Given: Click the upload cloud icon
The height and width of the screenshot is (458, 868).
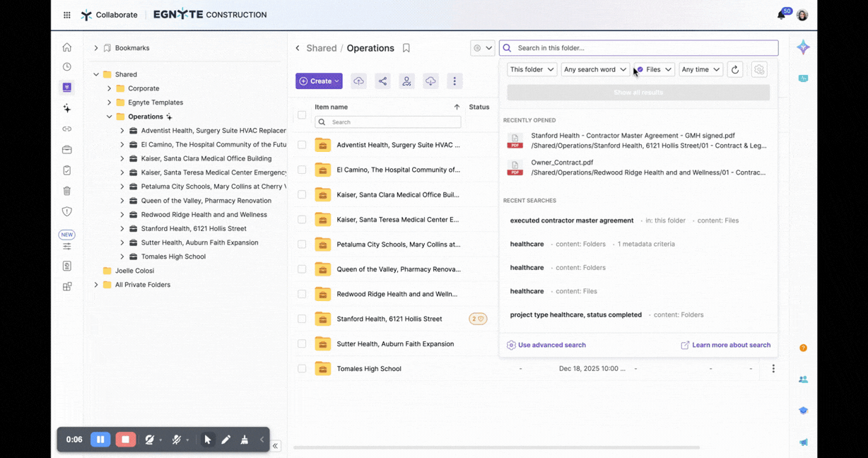Looking at the screenshot, I should pos(358,81).
